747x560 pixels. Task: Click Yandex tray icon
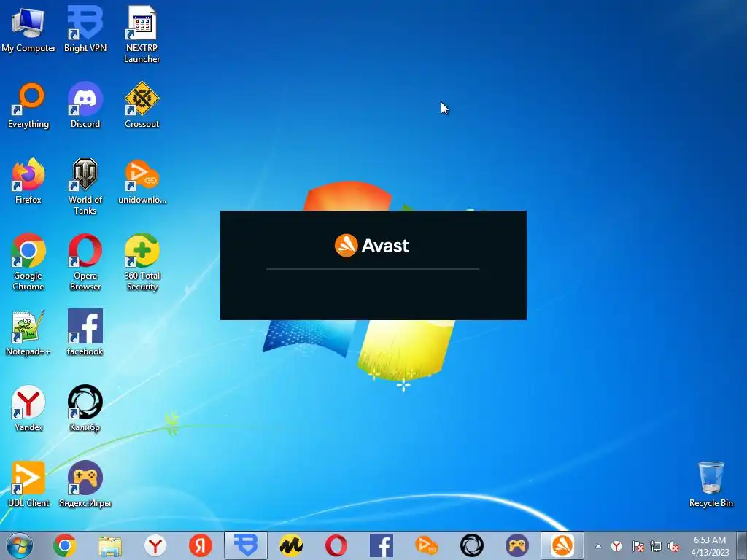click(x=616, y=546)
